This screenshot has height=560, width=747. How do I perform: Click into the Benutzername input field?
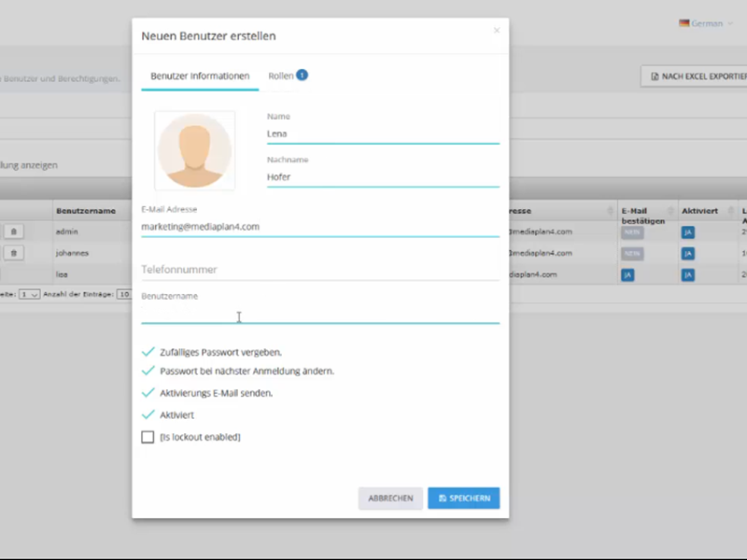(x=319, y=314)
